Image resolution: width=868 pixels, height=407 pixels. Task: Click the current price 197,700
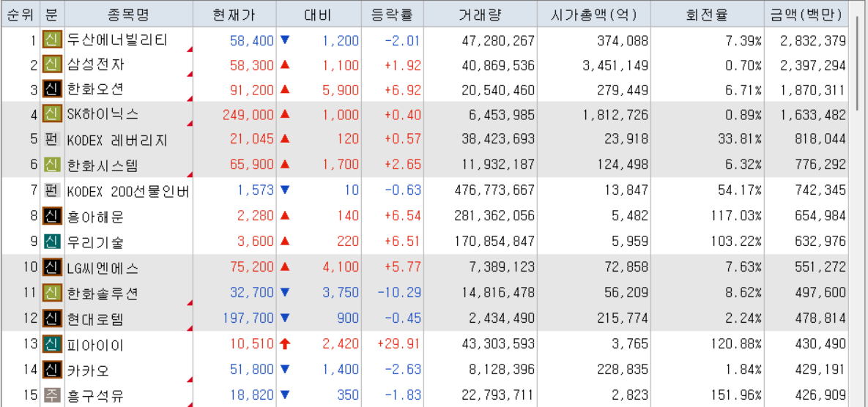pyautogui.click(x=248, y=318)
